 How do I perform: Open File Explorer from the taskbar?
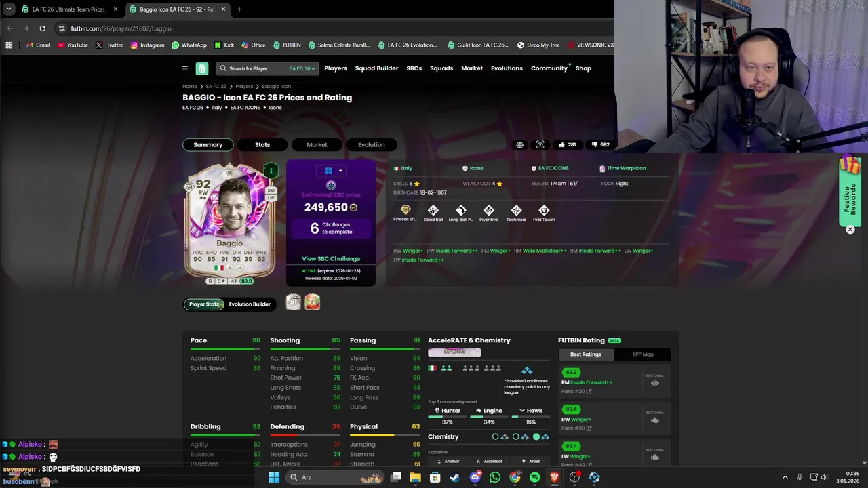(415, 477)
